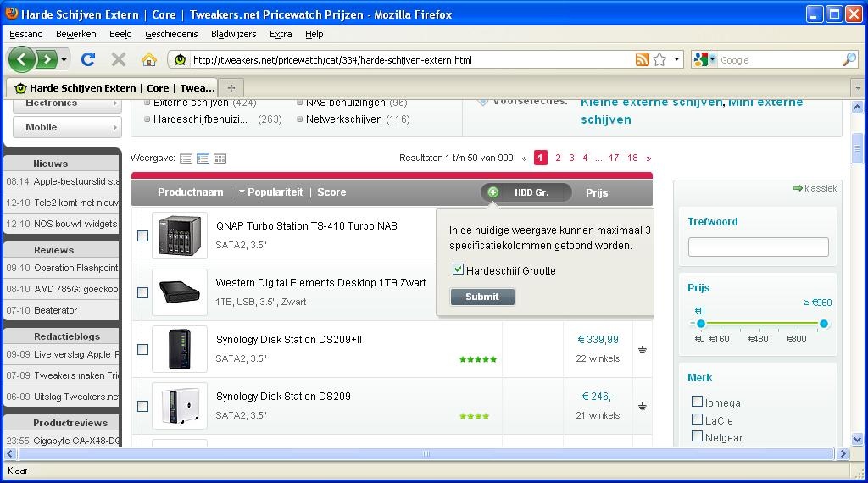Screen dimensions: 868x483
Task: Open QNAP Turbo Station product thumbnail
Action: click(180, 236)
